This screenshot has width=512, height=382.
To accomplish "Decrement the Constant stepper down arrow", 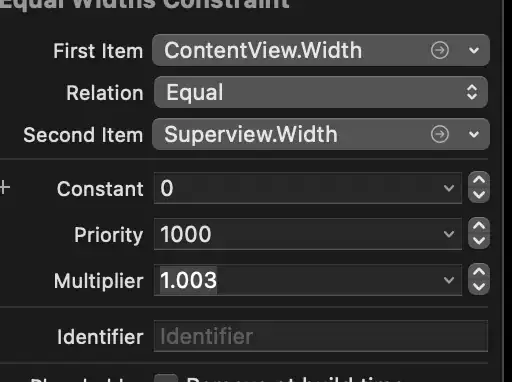I will (479, 195).
